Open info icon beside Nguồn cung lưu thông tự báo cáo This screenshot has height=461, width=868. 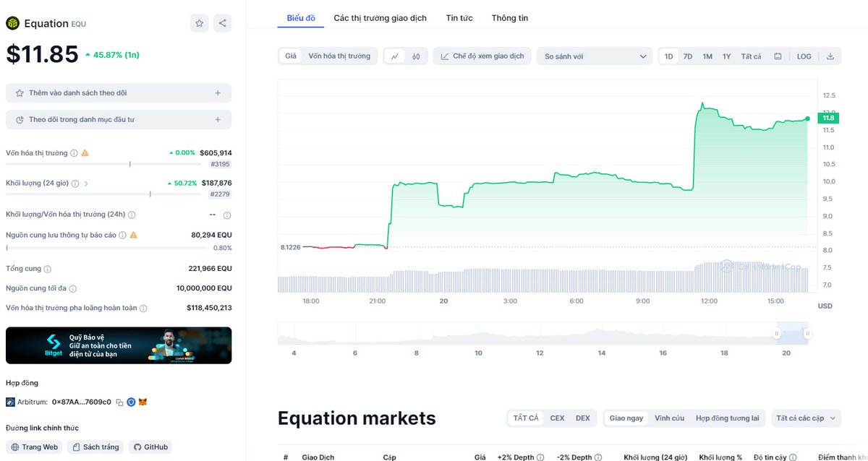coord(123,235)
